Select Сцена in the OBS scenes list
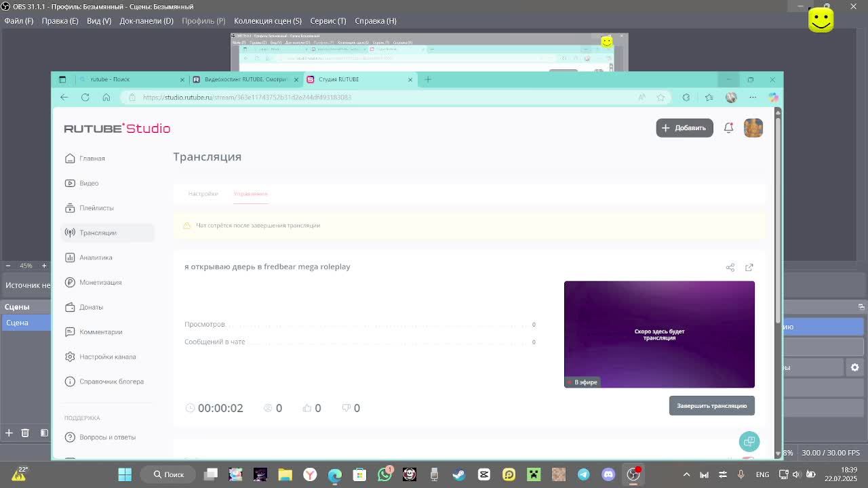The width and height of the screenshot is (868, 488). coord(26,323)
